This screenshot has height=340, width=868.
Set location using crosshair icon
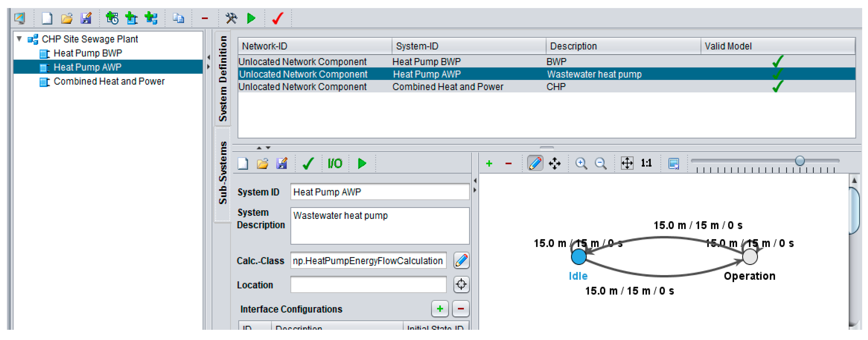point(461,285)
